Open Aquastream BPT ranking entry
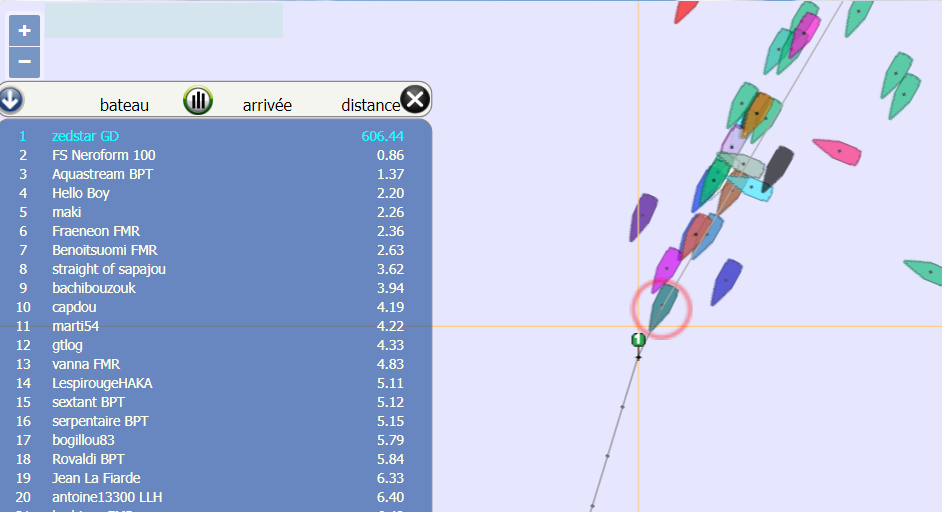The image size is (942, 512). pos(102,174)
